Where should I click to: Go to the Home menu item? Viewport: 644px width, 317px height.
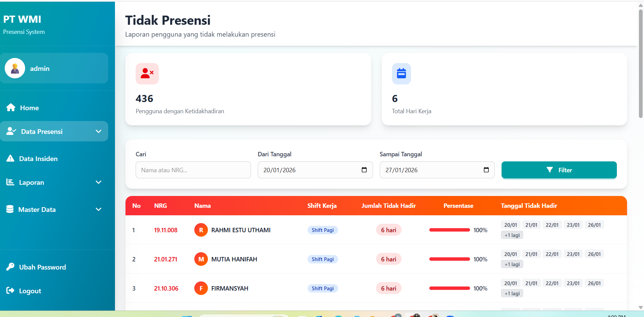[x=29, y=108]
